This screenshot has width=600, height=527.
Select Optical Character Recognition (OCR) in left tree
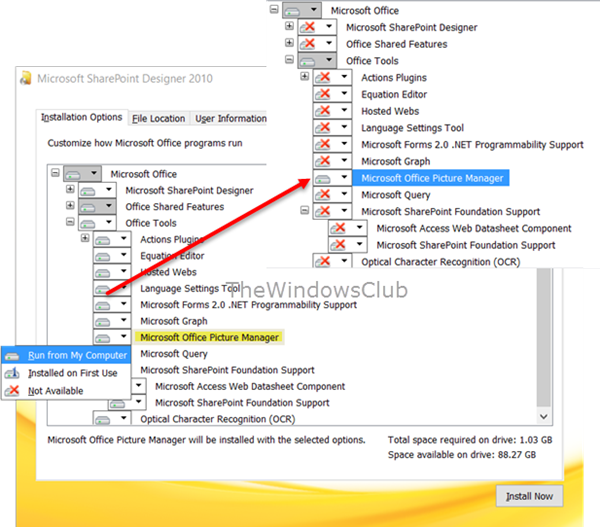[x=218, y=419]
